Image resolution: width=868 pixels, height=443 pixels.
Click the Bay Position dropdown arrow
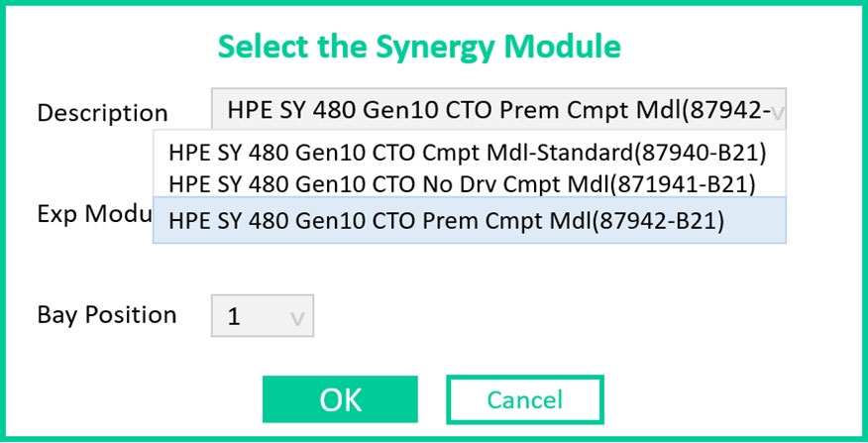click(x=296, y=318)
